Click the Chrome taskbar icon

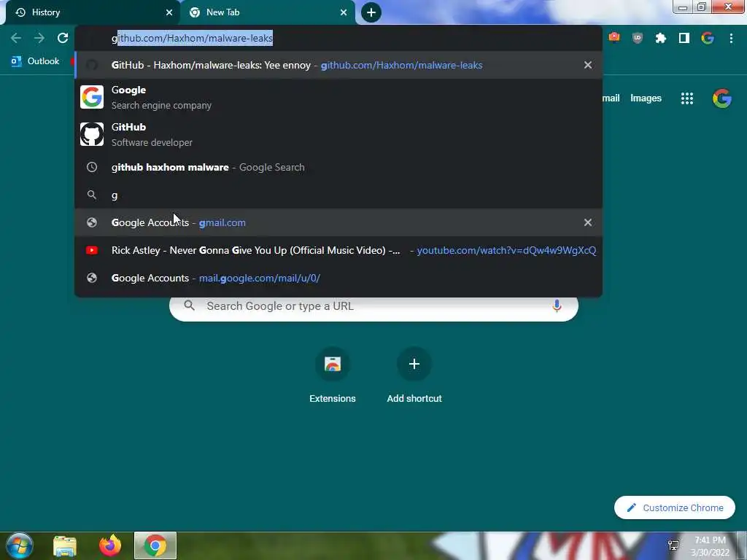[x=155, y=545]
